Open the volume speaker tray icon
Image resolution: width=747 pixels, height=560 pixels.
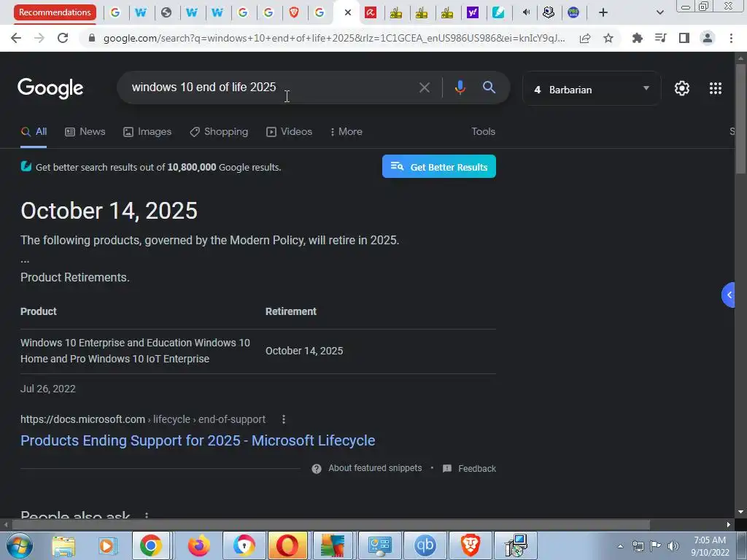point(673,546)
